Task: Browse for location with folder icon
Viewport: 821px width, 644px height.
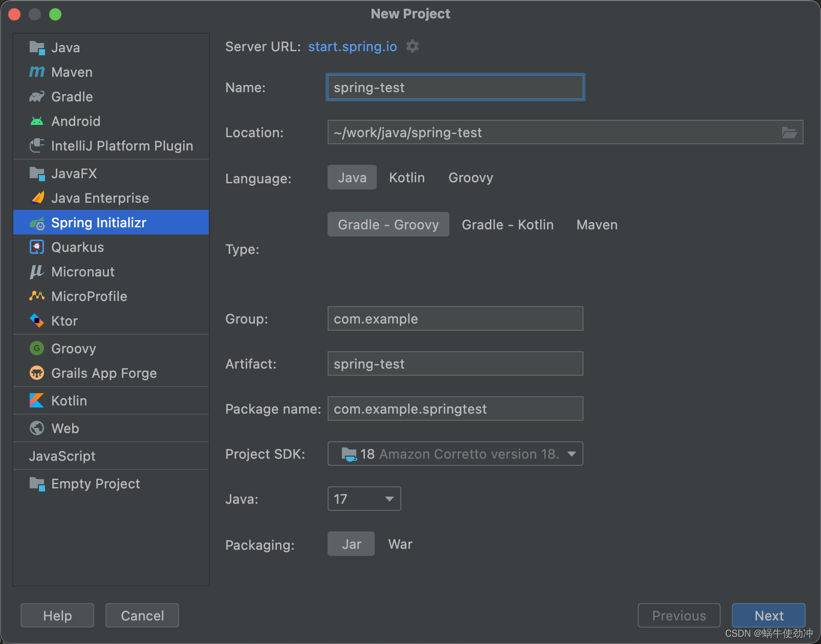Action: (x=789, y=133)
